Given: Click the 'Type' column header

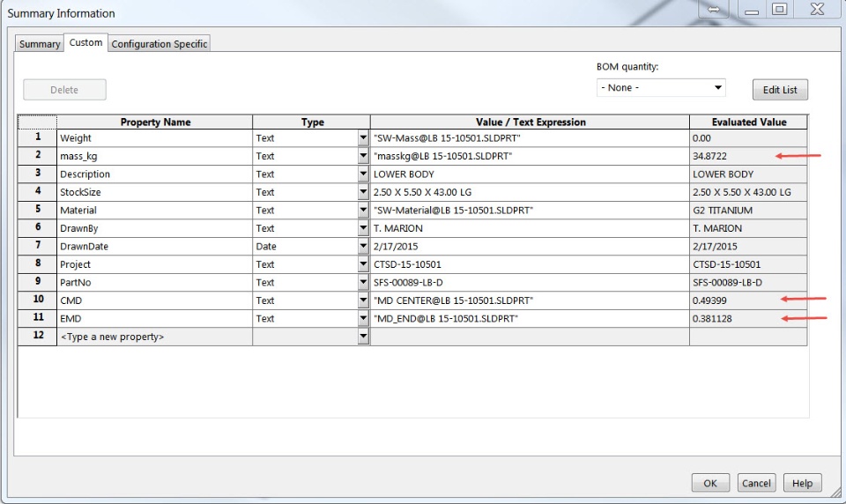Looking at the screenshot, I should [x=312, y=122].
